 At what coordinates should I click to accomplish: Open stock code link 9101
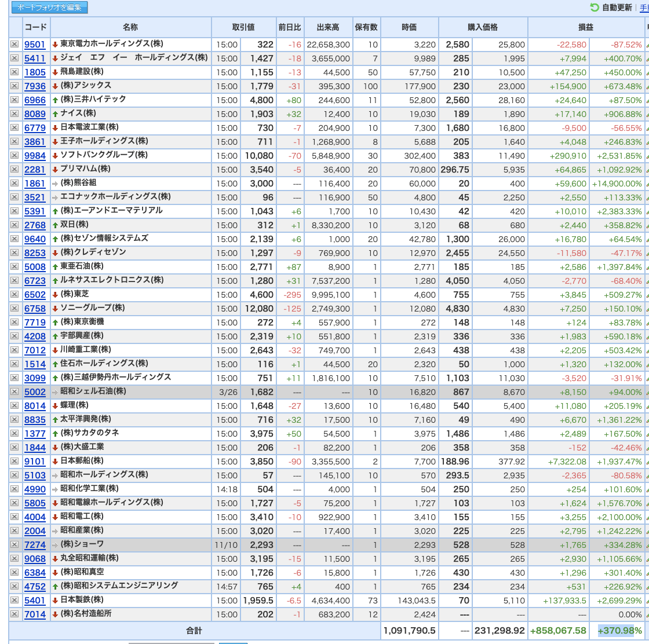[x=35, y=462]
